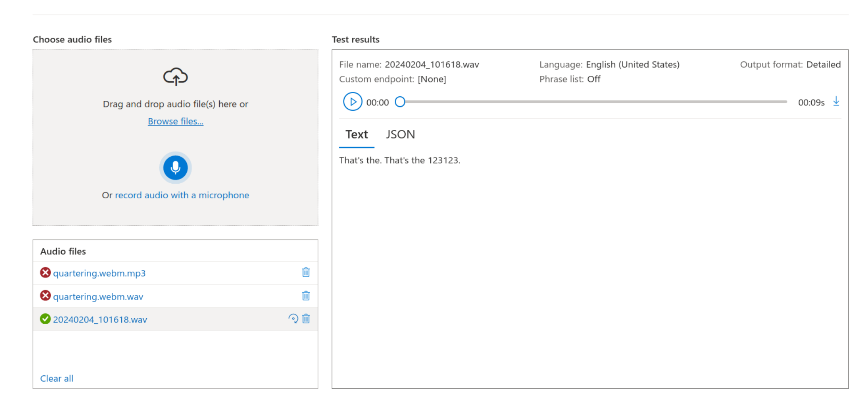Viewport: 868px width, 402px height.
Task: Open the Browse files link
Action: 176,121
